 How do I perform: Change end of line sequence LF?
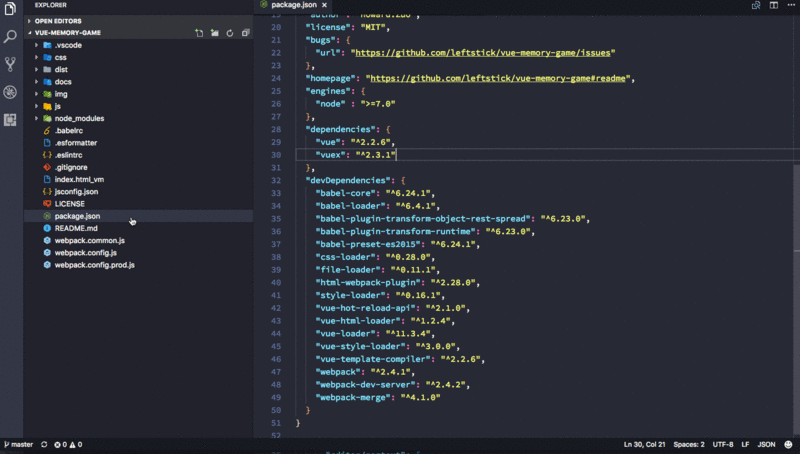[x=745, y=445]
